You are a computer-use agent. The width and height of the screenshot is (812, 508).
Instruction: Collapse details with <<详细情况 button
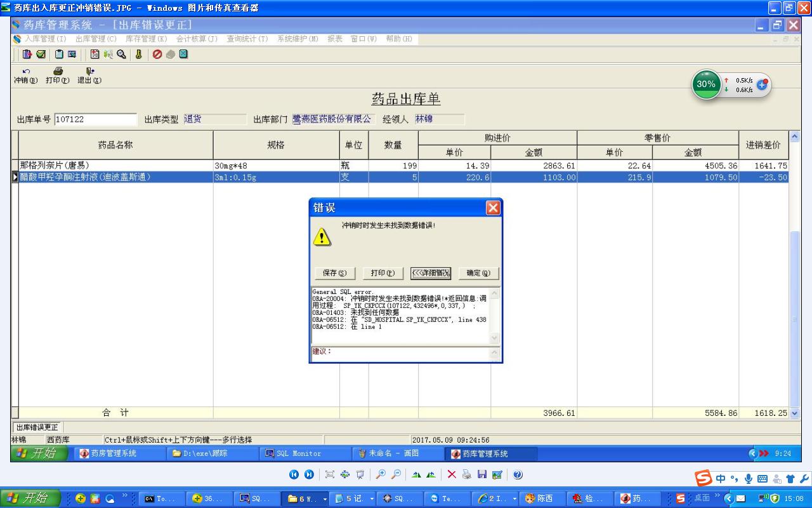[x=431, y=273]
